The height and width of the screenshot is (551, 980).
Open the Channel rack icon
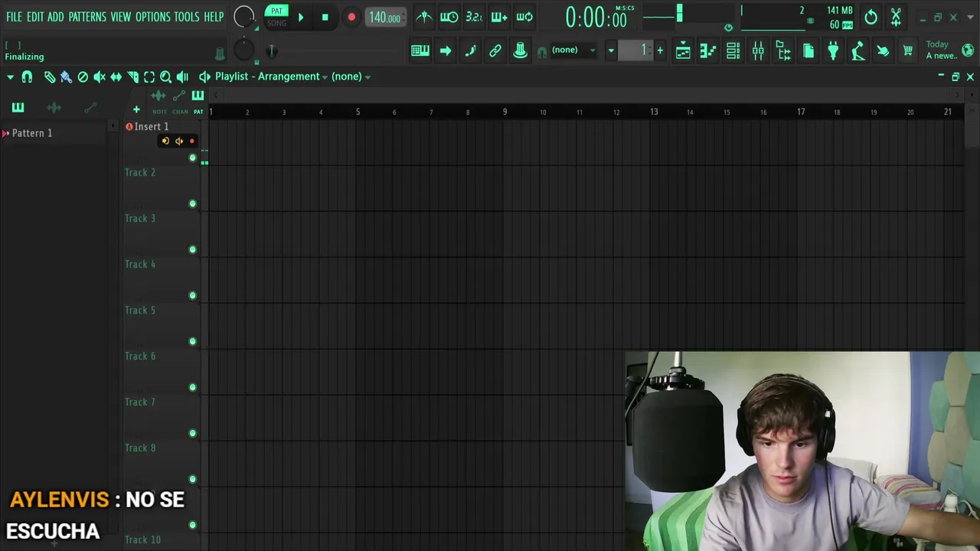click(733, 51)
